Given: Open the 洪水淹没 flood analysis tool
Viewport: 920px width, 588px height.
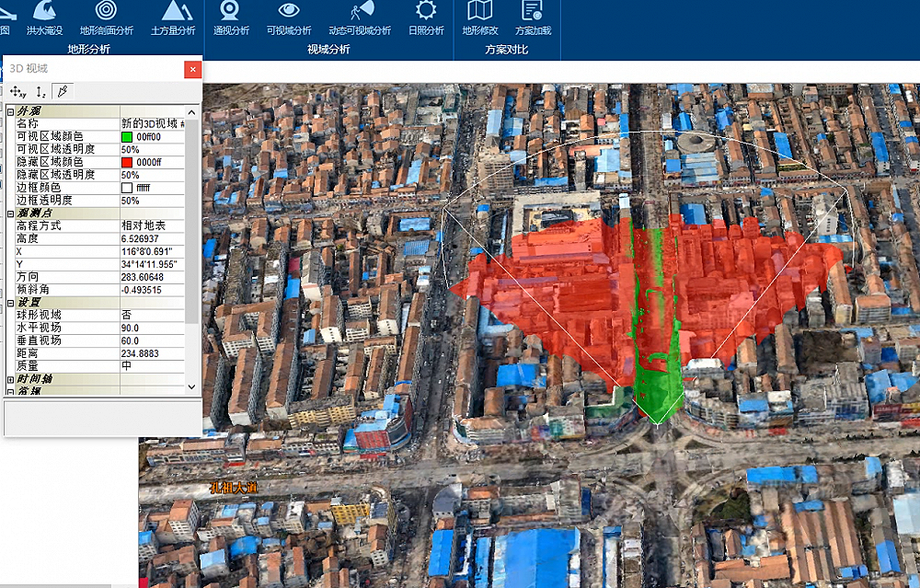Looking at the screenshot, I should point(46,18).
